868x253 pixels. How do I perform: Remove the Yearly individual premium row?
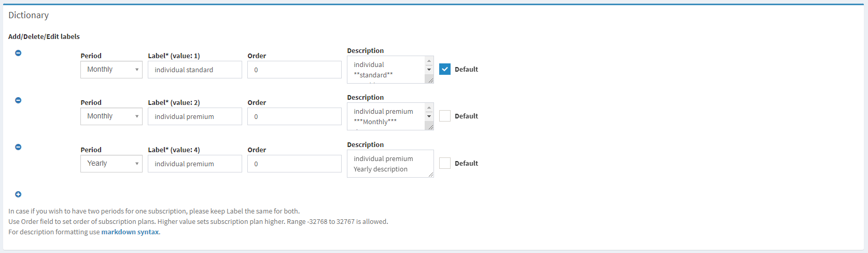[x=18, y=147]
